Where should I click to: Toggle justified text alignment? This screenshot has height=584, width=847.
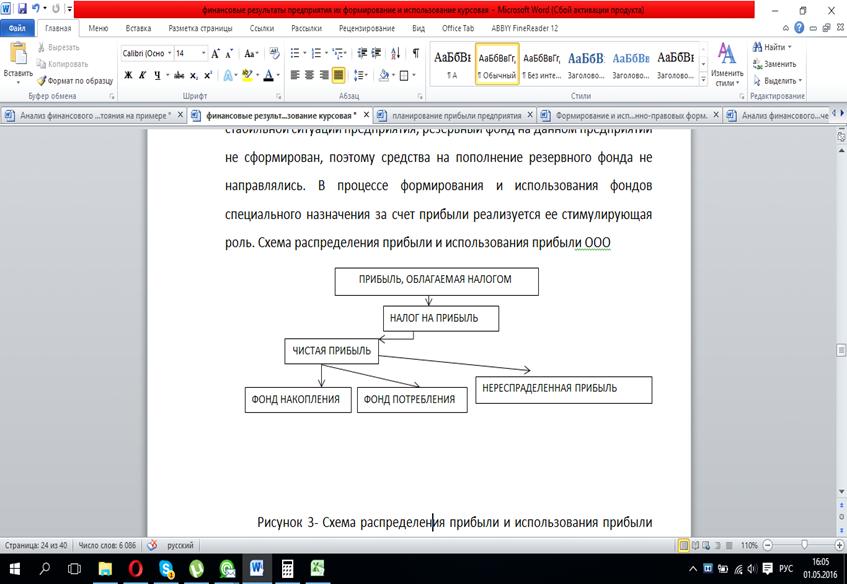pos(338,75)
